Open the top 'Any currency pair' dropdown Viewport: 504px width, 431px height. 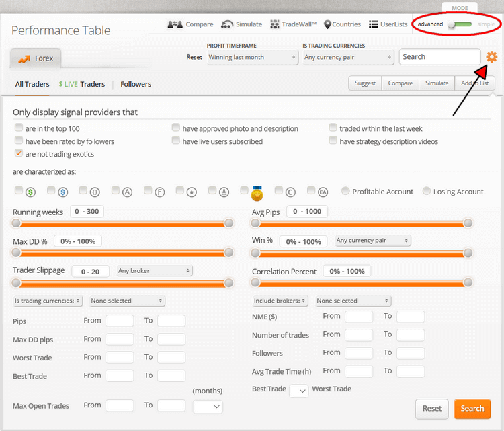tap(348, 57)
